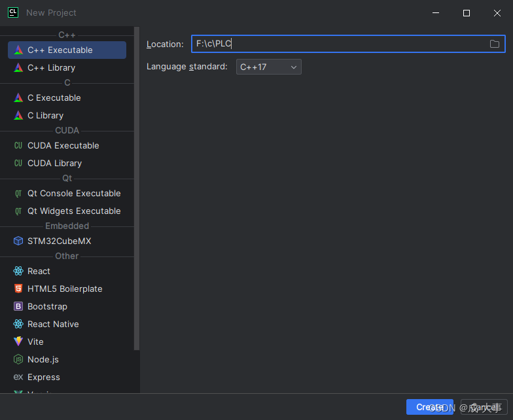Click the C++ Executable triangle icon

point(18,50)
